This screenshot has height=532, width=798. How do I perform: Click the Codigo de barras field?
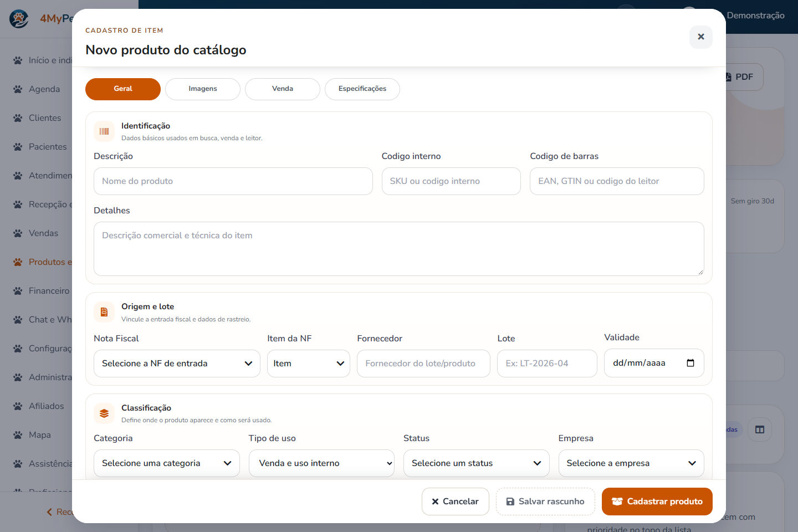point(617,181)
